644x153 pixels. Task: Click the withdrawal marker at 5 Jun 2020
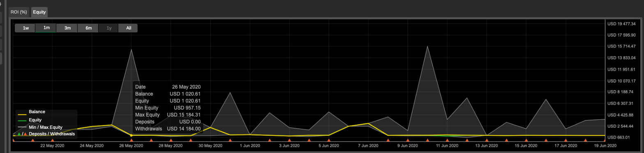tap(329, 140)
